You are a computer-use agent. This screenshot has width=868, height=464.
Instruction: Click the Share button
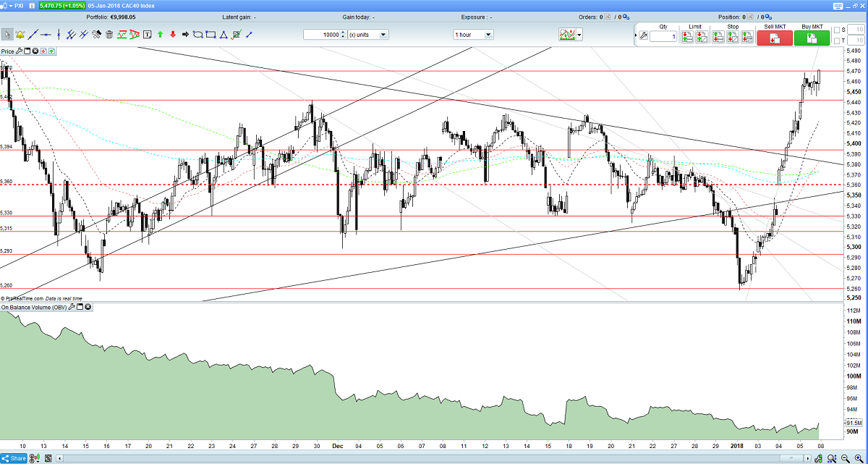[x=14, y=458]
